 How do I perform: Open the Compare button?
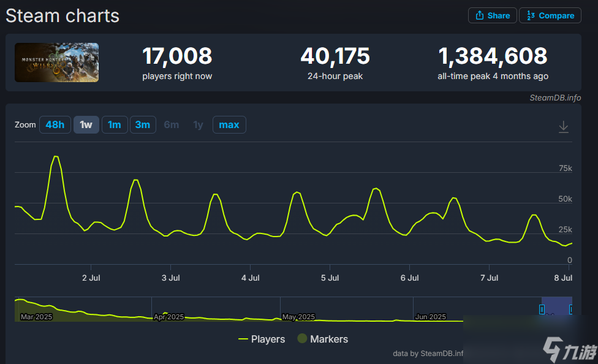click(x=550, y=16)
